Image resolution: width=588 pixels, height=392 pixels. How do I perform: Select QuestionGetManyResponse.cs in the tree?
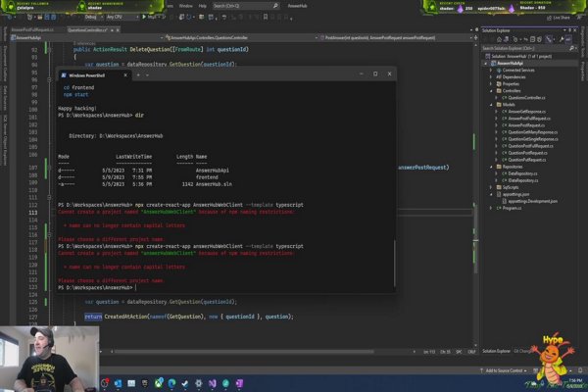(x=532, y=132)
